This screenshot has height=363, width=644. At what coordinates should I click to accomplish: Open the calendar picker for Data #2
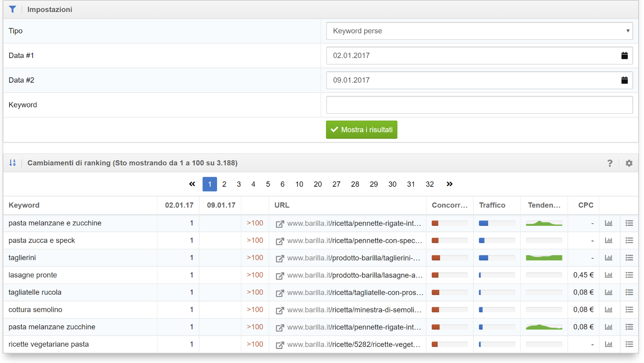point(625,80)
